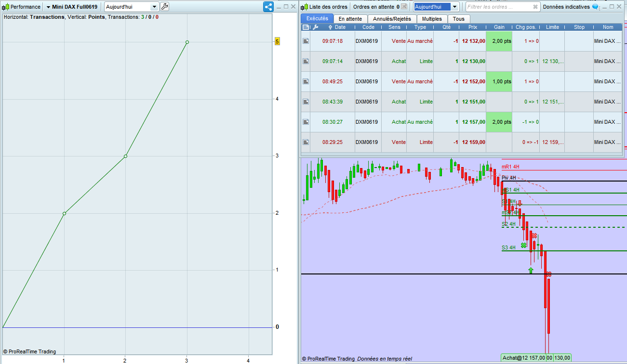Sort orders by Prix column
Image resolution: width=627 pixels, height=364 pixels.
[x=473, y=27]
